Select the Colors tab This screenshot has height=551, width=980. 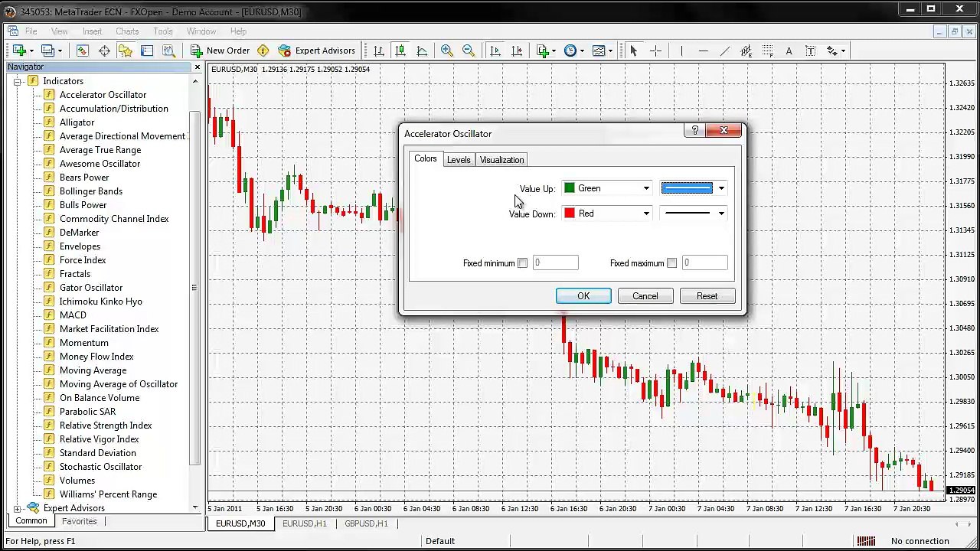point(426,158)
